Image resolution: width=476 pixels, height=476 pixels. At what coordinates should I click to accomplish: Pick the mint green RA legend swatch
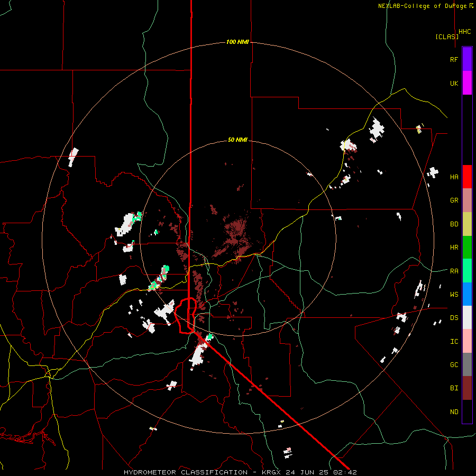467,271
